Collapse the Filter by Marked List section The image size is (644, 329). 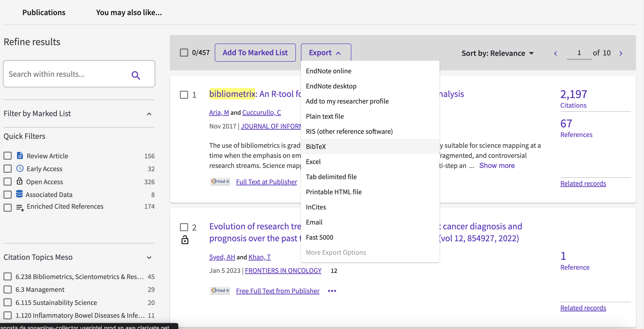coord(149,114)
